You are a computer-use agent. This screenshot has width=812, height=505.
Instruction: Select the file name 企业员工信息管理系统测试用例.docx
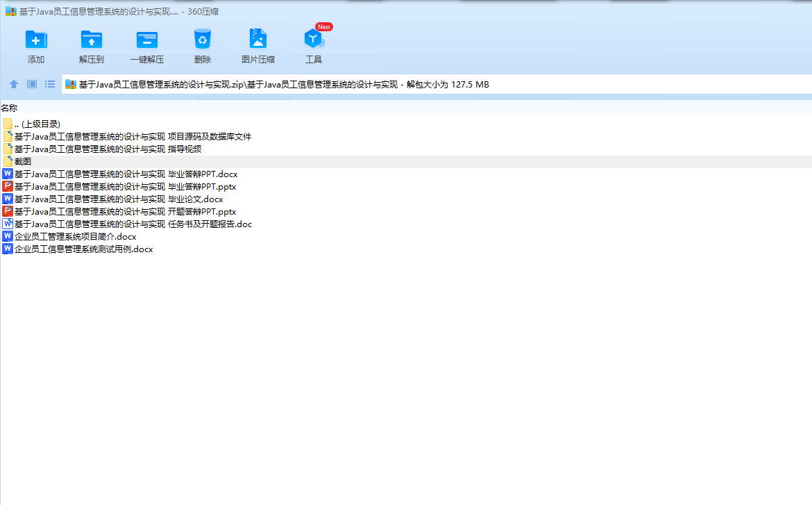[84, 249]
